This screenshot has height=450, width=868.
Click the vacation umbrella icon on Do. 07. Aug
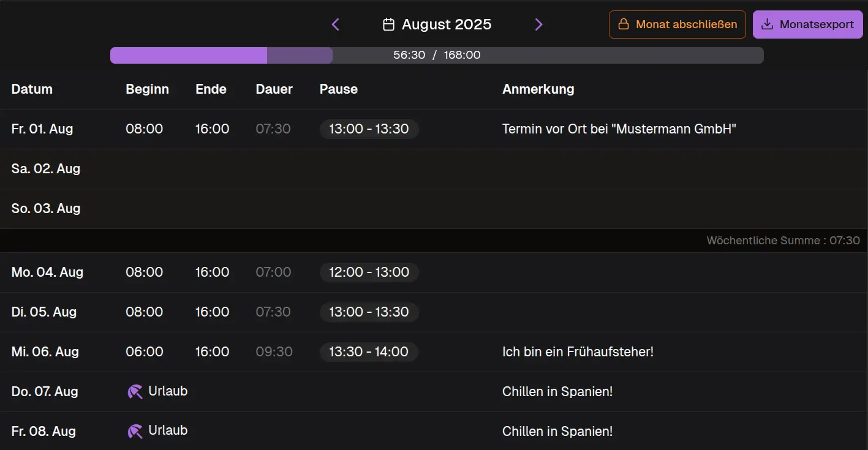135,392
